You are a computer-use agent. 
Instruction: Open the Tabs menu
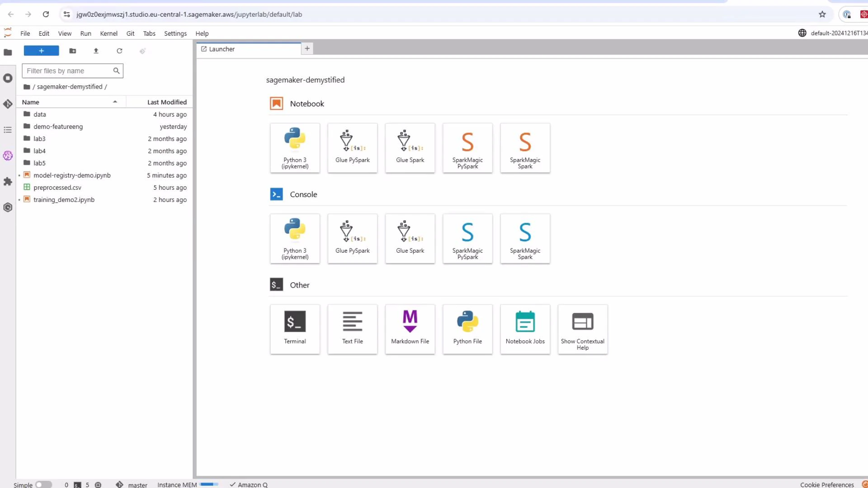(149, 33)
